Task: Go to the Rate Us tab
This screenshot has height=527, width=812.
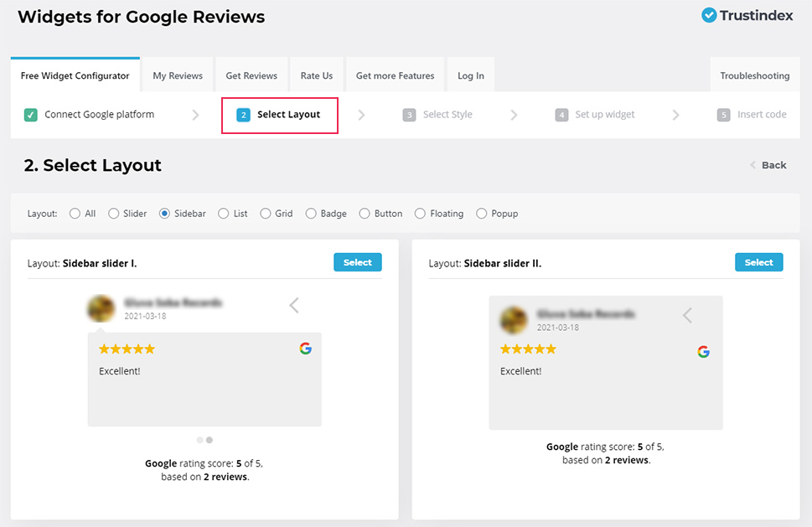Action: [x=317, y=75]
